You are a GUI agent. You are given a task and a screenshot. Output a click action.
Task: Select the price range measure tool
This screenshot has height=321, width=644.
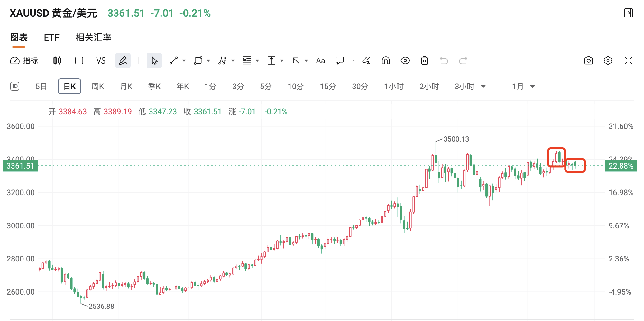pyautogui.click(x=272, y=60)
